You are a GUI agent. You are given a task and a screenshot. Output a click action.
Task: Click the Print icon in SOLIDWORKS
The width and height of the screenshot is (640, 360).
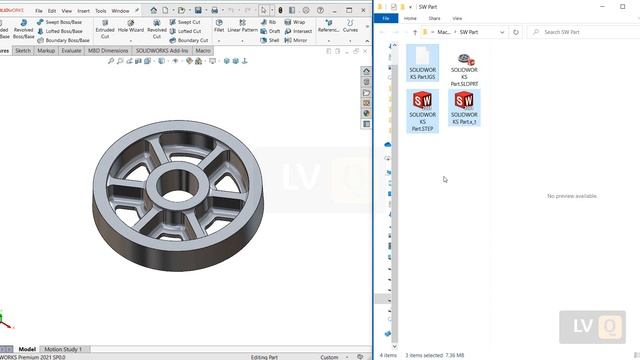pyautogui.click(x=214, y=10)
